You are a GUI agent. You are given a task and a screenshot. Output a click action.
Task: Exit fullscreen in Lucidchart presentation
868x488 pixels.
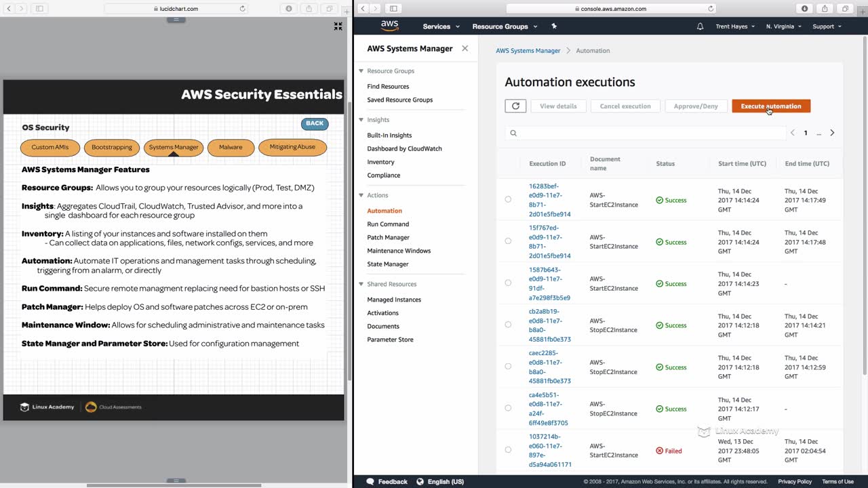click(338, 26)
